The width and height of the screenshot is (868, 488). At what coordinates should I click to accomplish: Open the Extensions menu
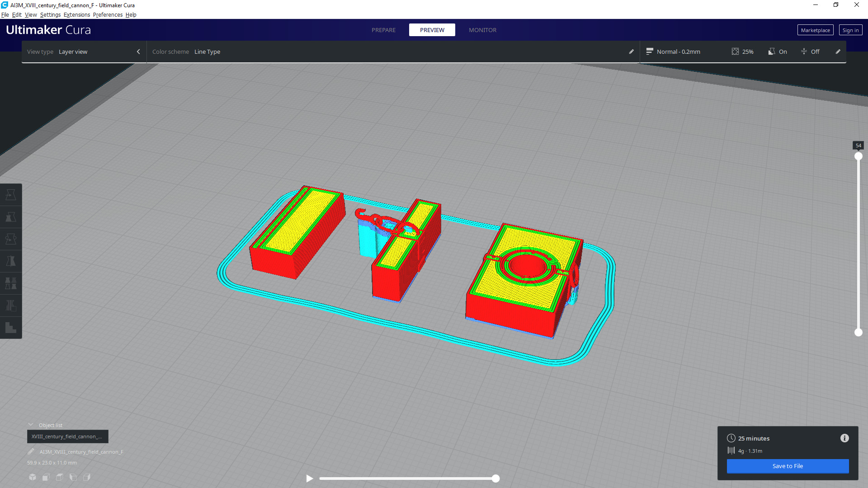(76, 14)
